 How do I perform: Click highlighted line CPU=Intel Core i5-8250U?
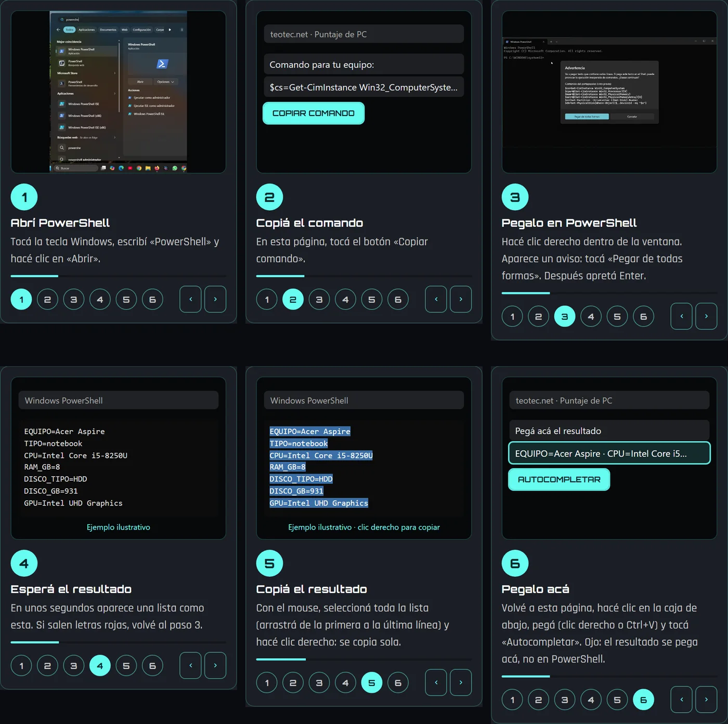[321, 456]
